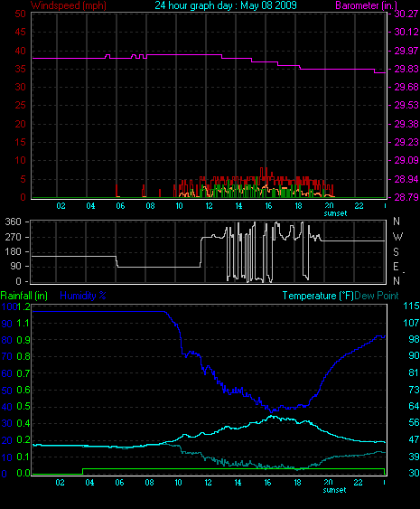Image resolution: width=420 pixels, height=509 pixels.
Task: Click the 12 hour tick on windspeed graph
Action: (209, 206)
